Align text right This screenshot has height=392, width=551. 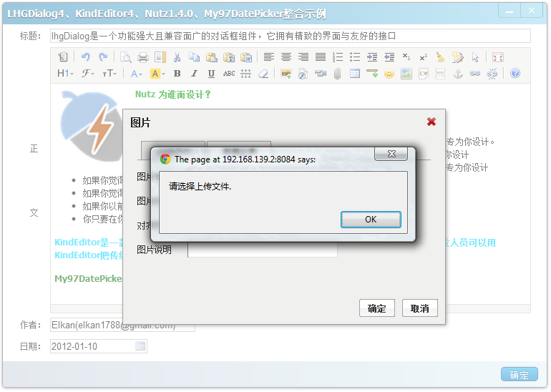point(303,57)
